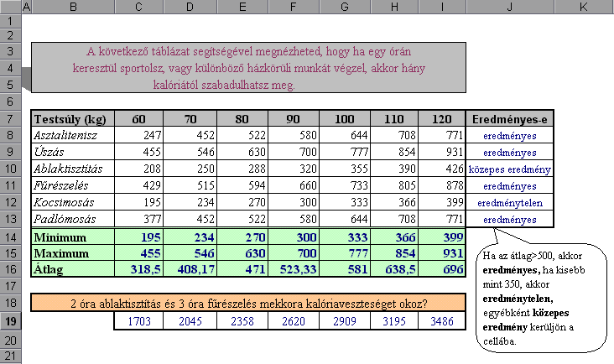Select row 16 header

[10, 270]
